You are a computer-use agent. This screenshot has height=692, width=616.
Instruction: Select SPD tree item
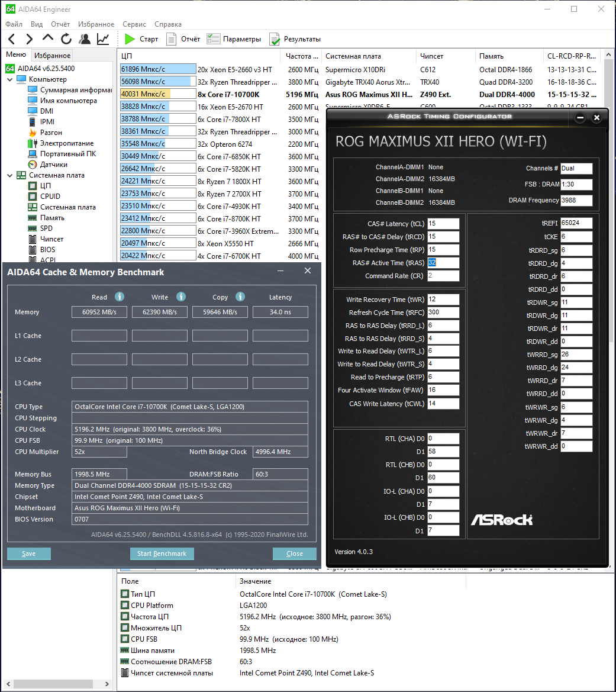[41, 228]
